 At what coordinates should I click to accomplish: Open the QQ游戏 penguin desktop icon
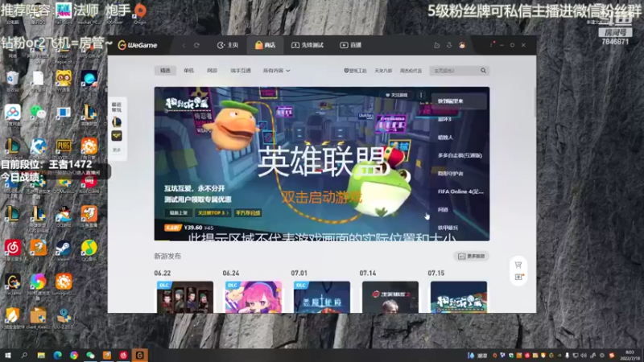pos(64,215)
